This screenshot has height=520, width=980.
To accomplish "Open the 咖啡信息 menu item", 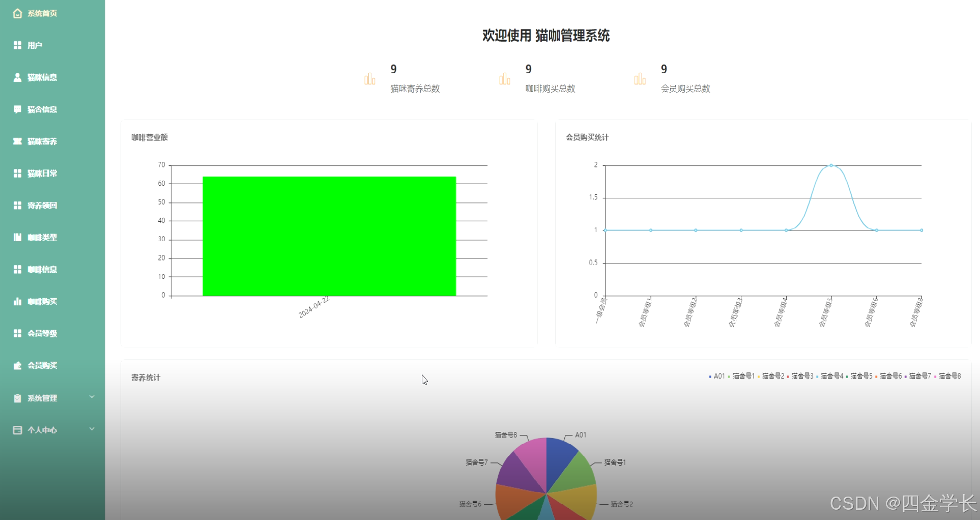I will [52, 269].
